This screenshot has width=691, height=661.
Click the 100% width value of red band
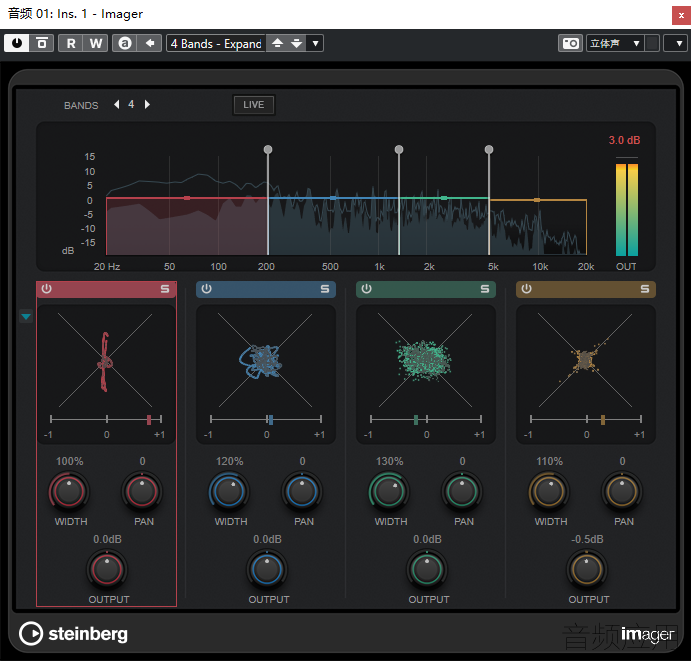pos(70,461)
